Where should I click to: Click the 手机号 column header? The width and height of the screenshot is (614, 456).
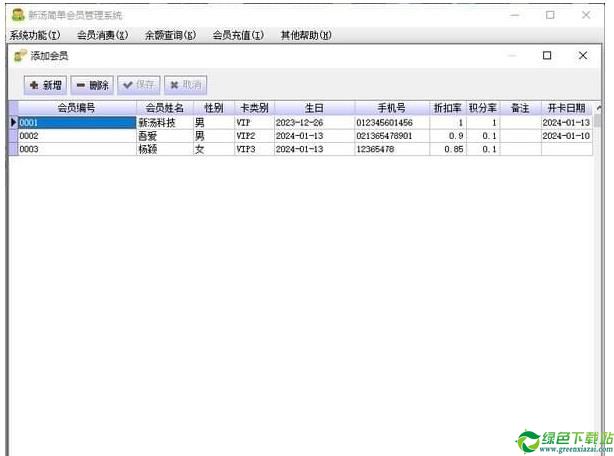[391, 108]
